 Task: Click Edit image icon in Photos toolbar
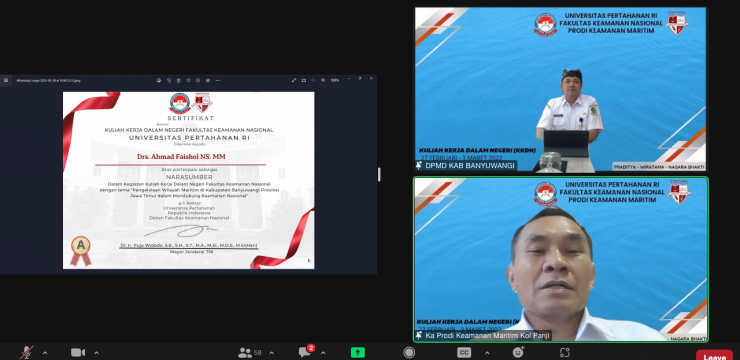[159, 80]
